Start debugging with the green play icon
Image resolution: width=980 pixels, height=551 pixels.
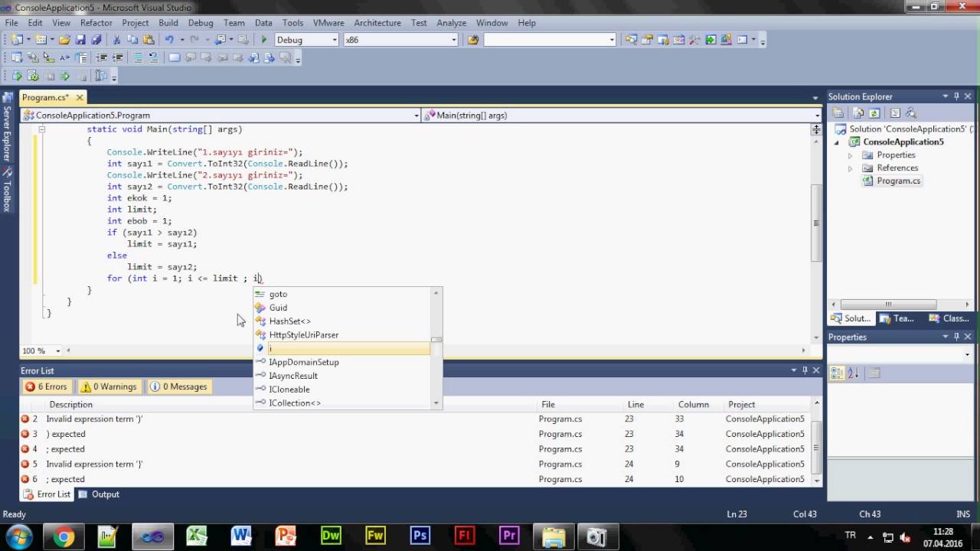coord(264,40)
